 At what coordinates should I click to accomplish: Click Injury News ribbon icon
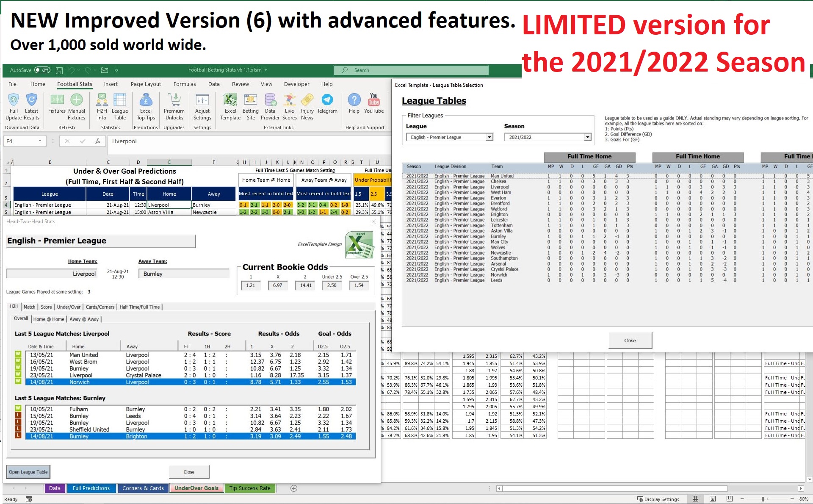pyautogui.click(x=307, y=100)
